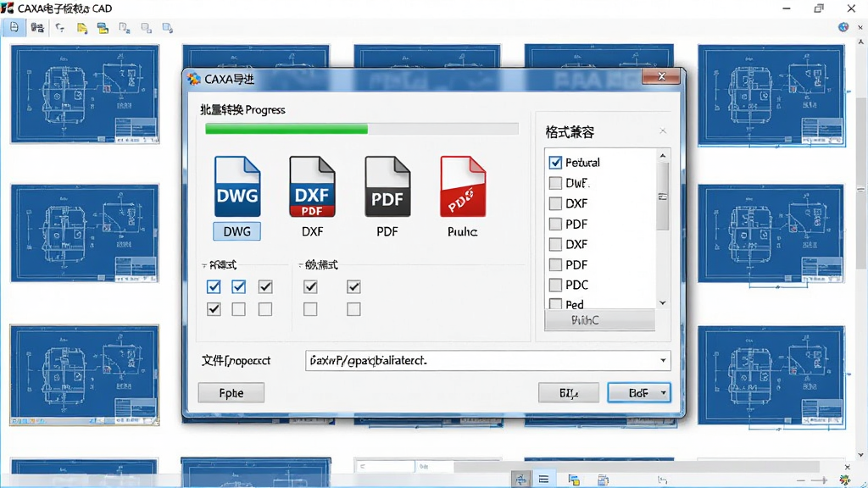Check the PDC checkbox in format list
Image resolution: width=868 pixels, height=488 pixels.
(x=555, y=285)
